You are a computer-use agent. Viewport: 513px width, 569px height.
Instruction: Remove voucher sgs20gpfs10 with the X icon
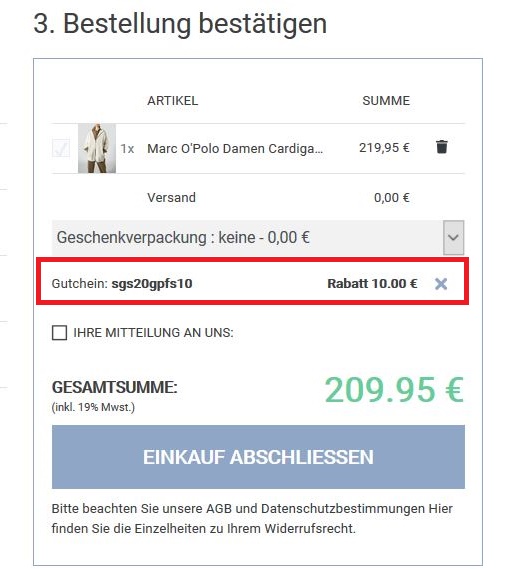tap(441, 284)
